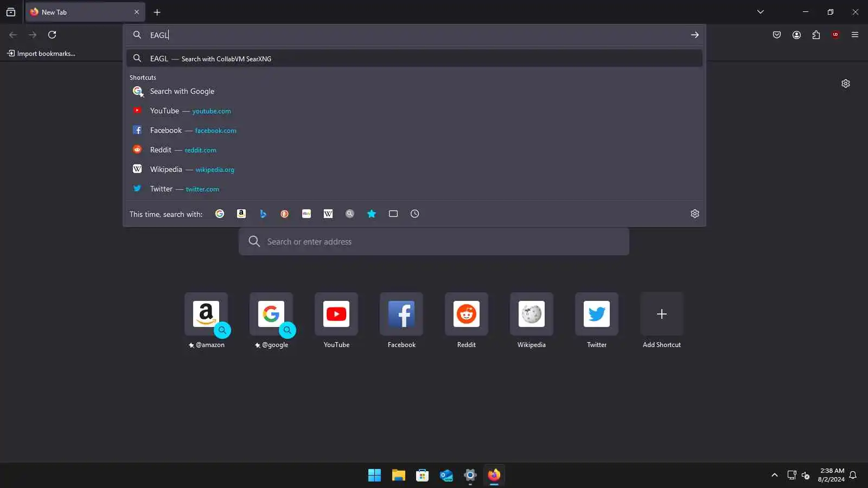Open search settings gear in address dropdown
The height and width of the screenshot is (488, 868).
(x=695, y=214)
